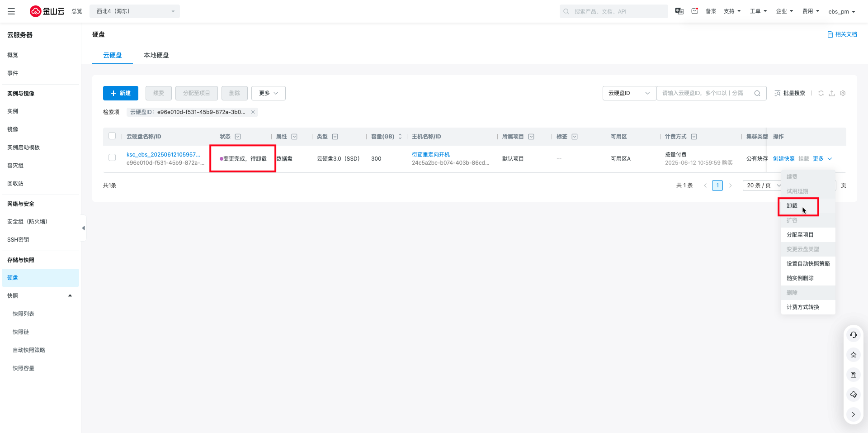This screenshot has width=868, height=433.
Task: Switch to the 本地硬盘 tab
Action: coord(156,55)
